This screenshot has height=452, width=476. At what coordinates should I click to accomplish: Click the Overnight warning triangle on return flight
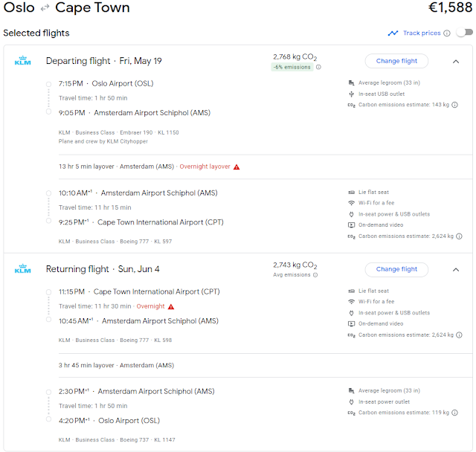(x=171, y=307)
